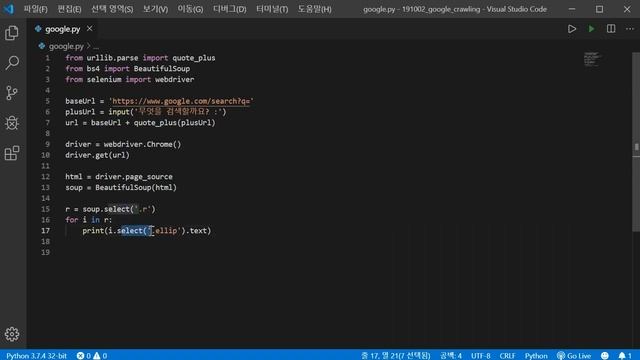Click the VS Code logo icon

9,9
